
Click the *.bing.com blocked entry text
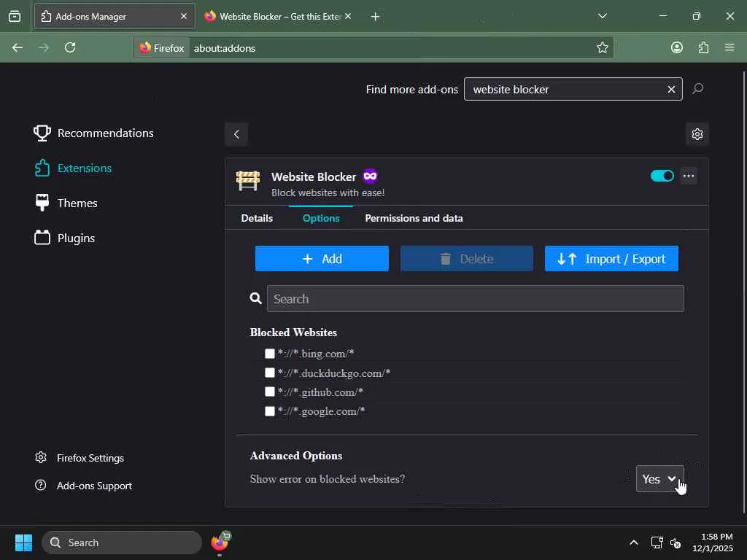point(316,354)
